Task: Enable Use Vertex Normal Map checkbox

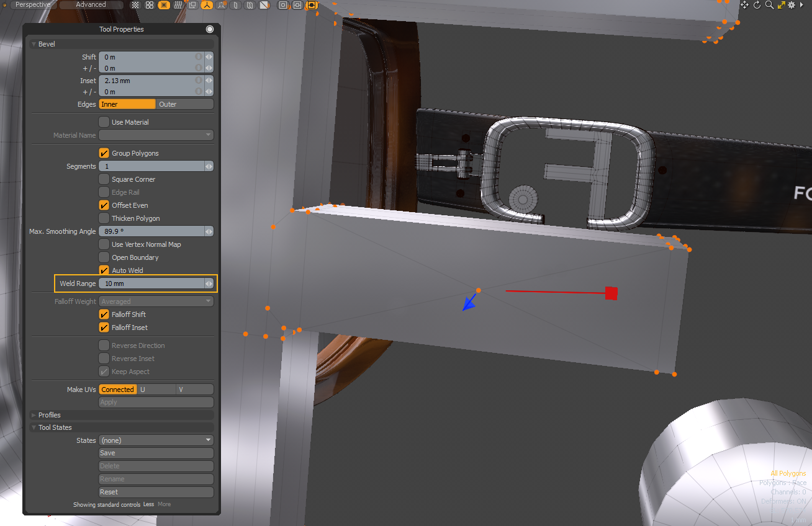Action: click(104, 244)
